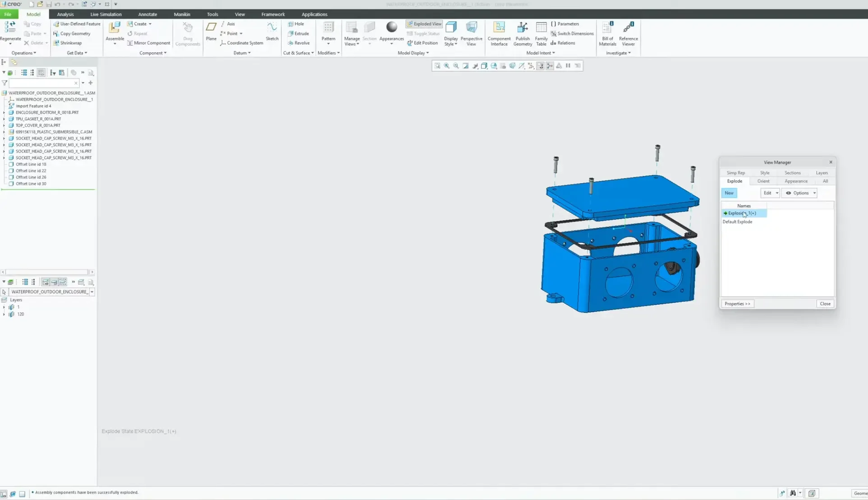
Task: Open the Annotate ribbon tab
Action: (147, 14)
